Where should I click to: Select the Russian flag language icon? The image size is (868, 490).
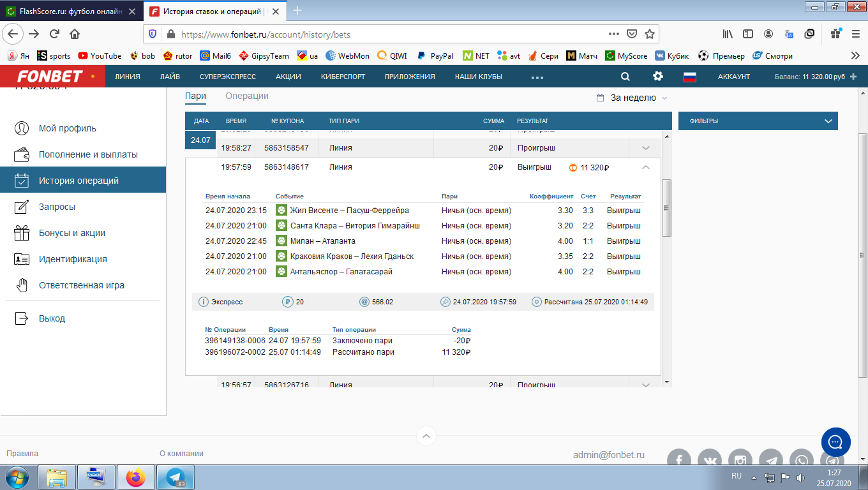[x=689, y=77]
